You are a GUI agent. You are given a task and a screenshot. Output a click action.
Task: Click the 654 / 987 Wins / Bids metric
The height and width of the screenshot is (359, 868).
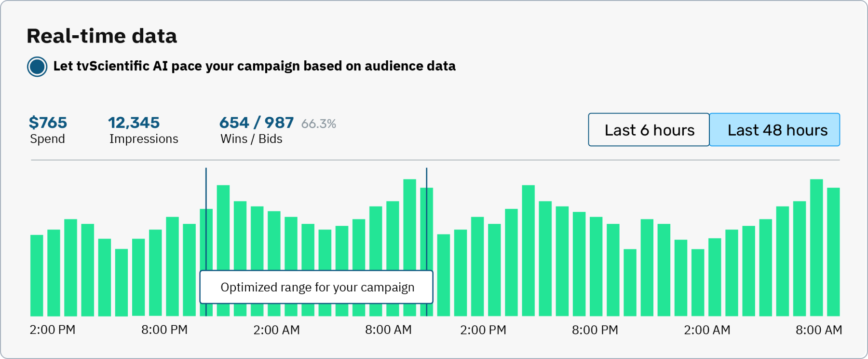pyautogui.click(x=256, y=129)
